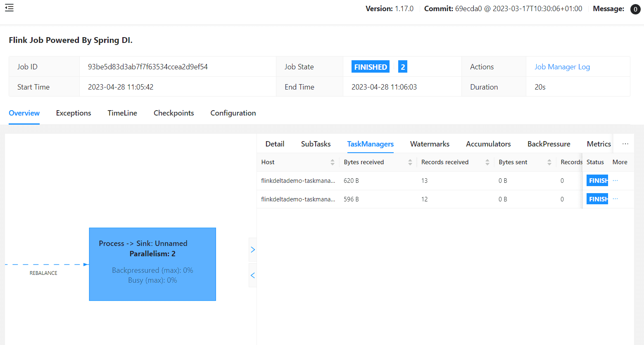The width and height of the screenshot is (644, 345).
Task: Collapse the node panel left chevron
Action: 253,275
